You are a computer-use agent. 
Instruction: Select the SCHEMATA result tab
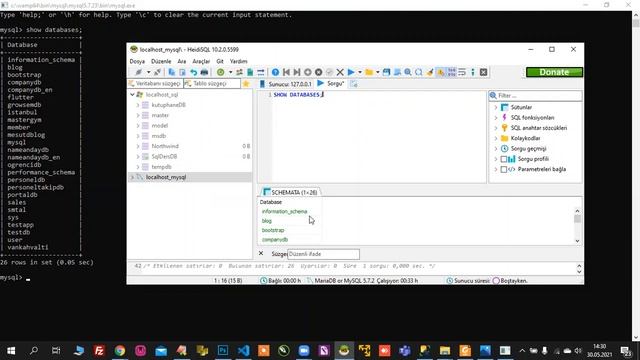click(x=291, y=192)
